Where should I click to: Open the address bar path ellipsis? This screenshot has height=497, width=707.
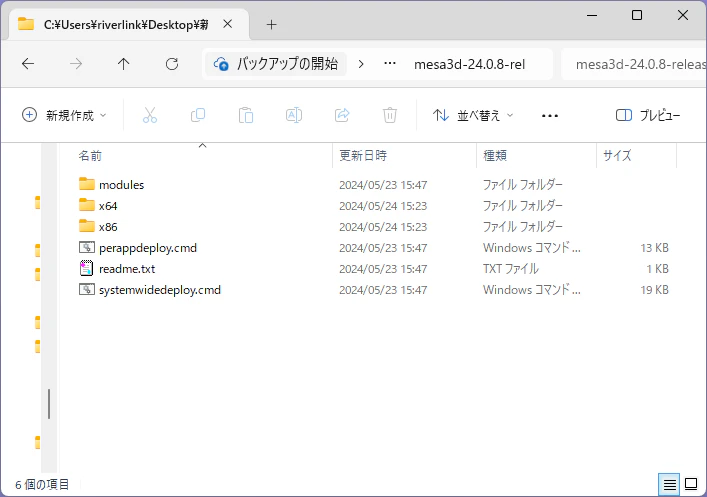coord(390,64)
